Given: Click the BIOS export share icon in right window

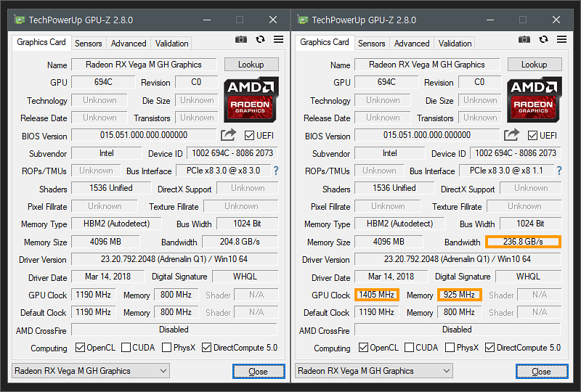Looking at the screenshot, I should point(511,135).
